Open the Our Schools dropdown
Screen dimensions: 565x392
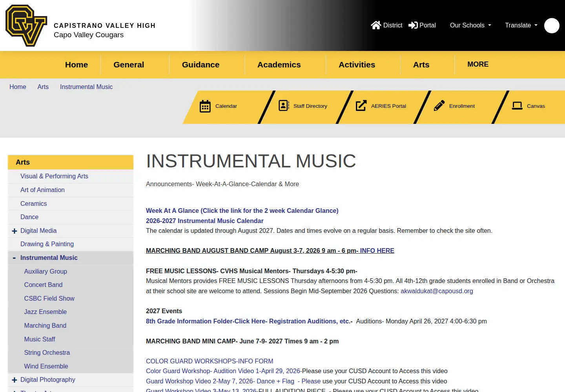click(x=470, y=25)
